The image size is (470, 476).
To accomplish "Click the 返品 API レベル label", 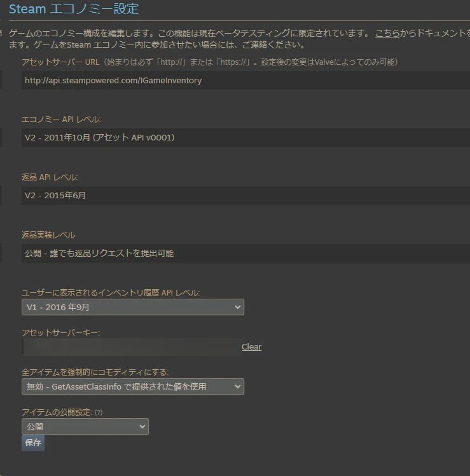I will [50, 177].
